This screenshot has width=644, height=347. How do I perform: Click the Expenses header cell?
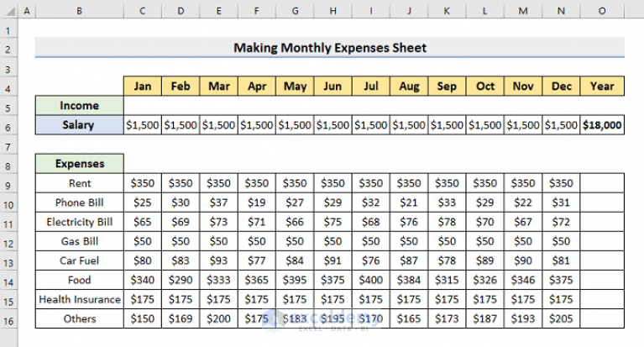click(x=79, y=164)
